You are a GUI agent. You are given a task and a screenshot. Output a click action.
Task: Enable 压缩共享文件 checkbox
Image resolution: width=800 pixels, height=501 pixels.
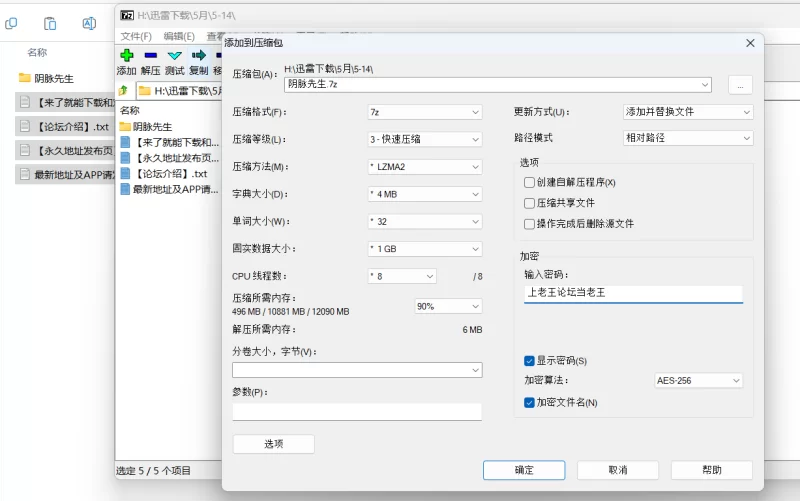[x=529, y=203]
